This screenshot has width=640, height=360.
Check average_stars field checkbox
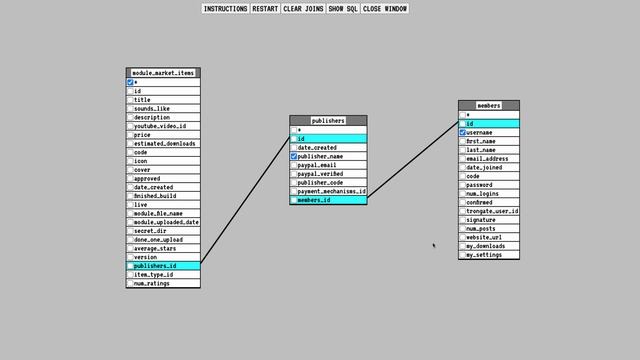click(x=130, y=248)
